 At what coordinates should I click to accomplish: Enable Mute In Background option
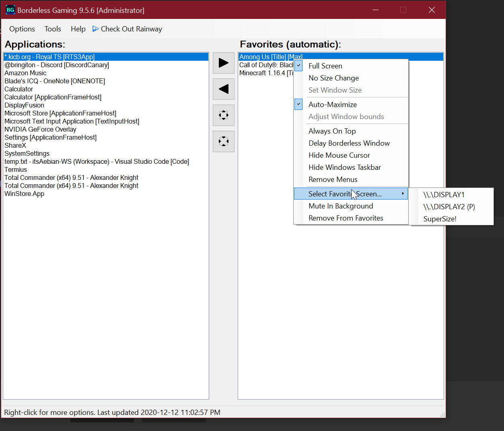340,206
